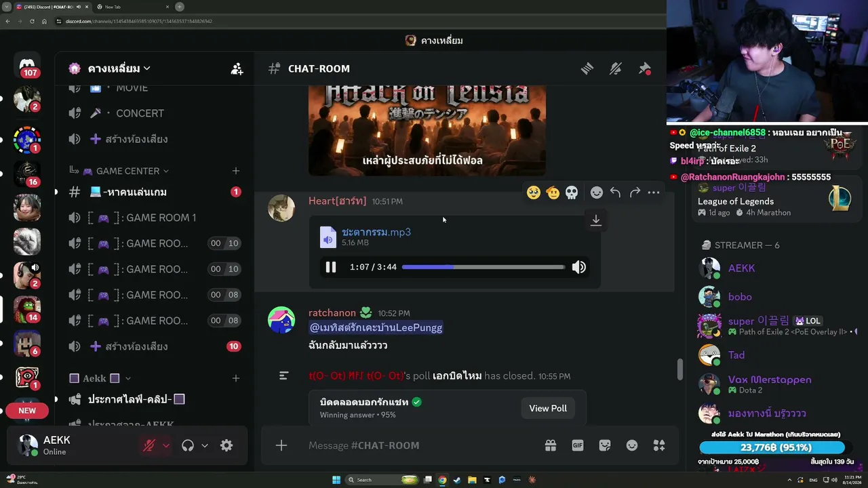Open Heart[ฮาร์ท] username profile
Screen dimensions: 868x488
(337, 201)
